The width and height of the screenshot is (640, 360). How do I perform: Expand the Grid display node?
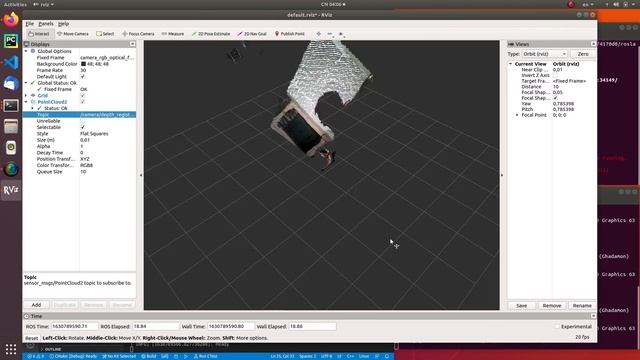pos(26,96)
